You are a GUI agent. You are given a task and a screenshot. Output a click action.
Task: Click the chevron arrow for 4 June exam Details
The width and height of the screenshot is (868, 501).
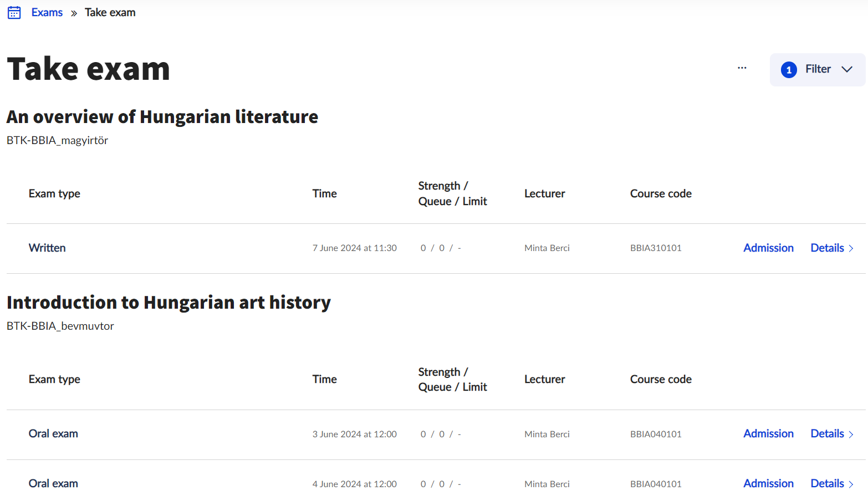(851, 484)
